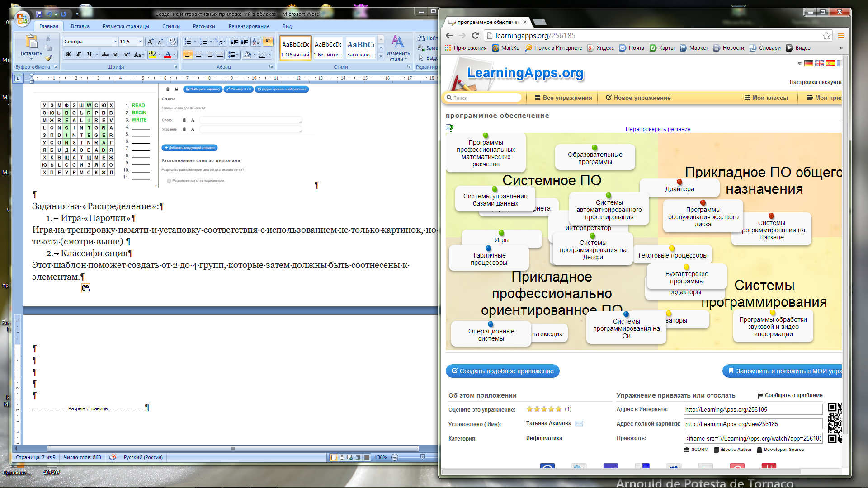Switch to Web Layout view
This screenshot has height=488, width=868.
(x=350, y=457)
